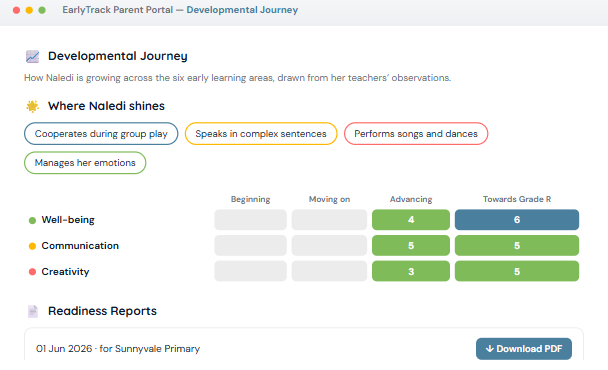Open Well-being Towards Grade R cell showing 6
The width and height of the screenshot is (608, 370).
517,220
